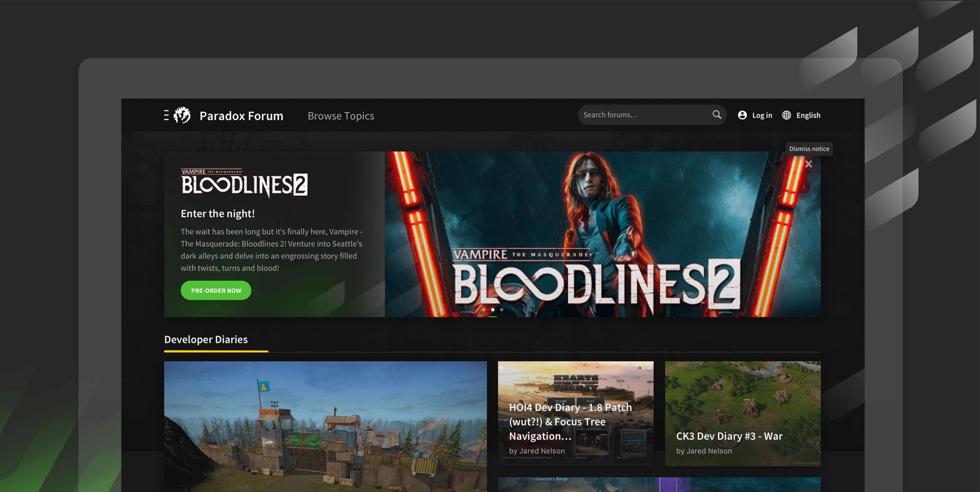Screen dimensions: 980x492
Task: Select the active middle carousel dot
Action: (493, 310)
